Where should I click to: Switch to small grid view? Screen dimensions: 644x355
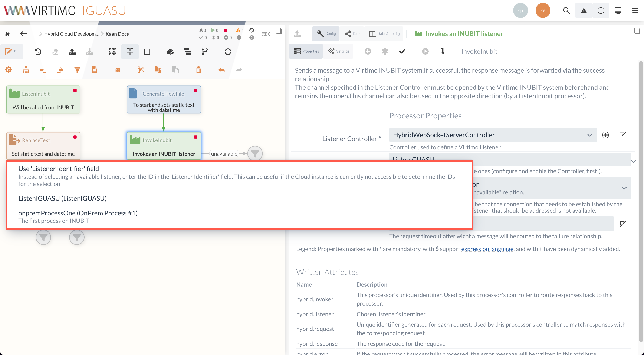click(112, 52)
